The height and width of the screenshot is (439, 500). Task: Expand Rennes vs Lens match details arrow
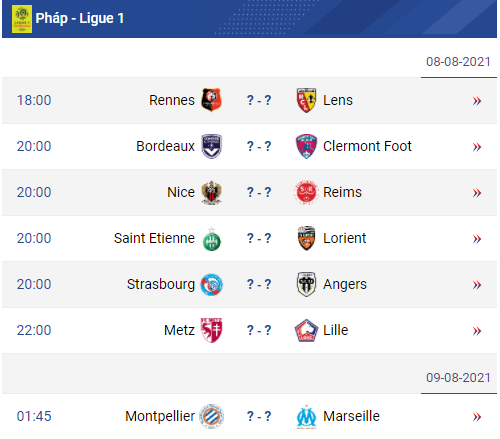pyautogui.click(x=477, y=101)
